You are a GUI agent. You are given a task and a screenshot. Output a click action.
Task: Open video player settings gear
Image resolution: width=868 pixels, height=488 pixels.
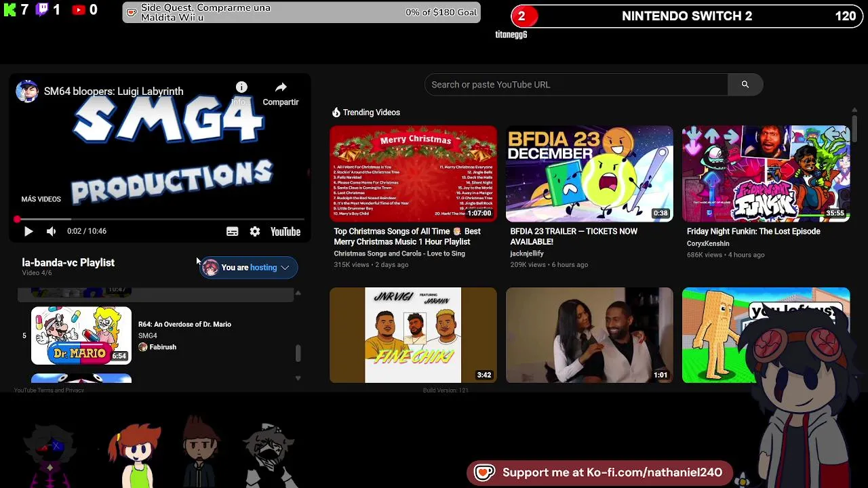pyautogui.click(x=255, y=232)
